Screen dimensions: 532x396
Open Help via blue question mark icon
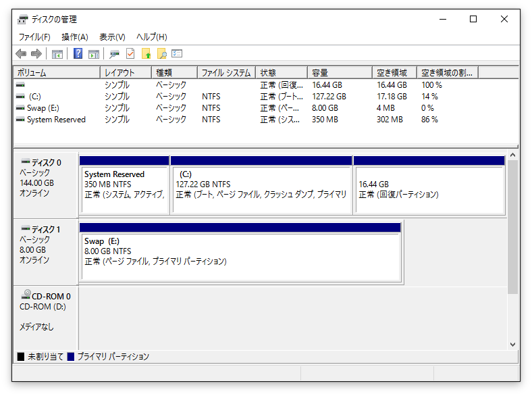pos(78,53)
